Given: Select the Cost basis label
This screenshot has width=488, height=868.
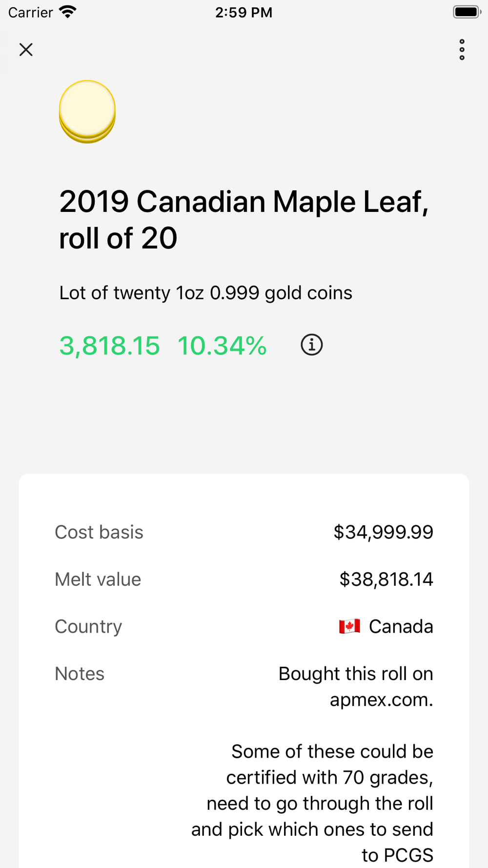Looking at the screenshot, I should [99, 532].
